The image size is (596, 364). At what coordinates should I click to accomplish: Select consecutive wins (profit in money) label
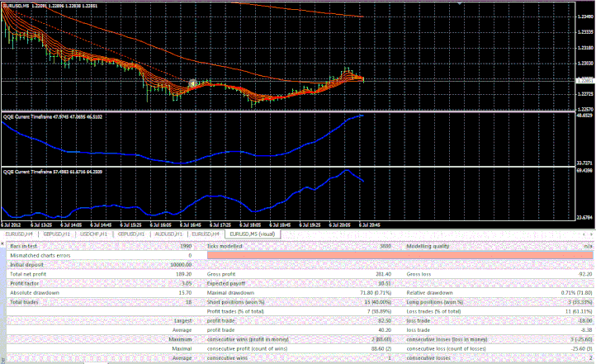[x=248, y=339]
